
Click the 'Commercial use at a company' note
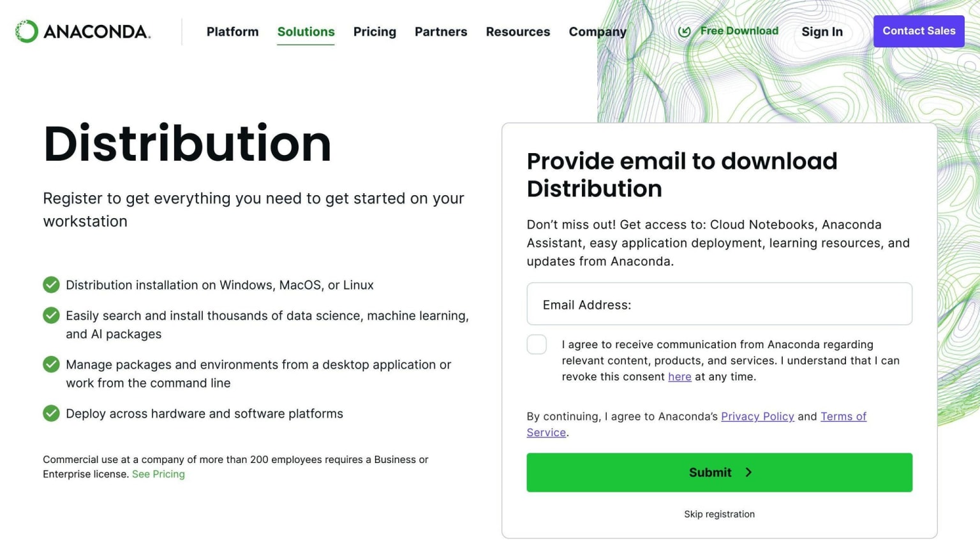[x=235, y=467]
